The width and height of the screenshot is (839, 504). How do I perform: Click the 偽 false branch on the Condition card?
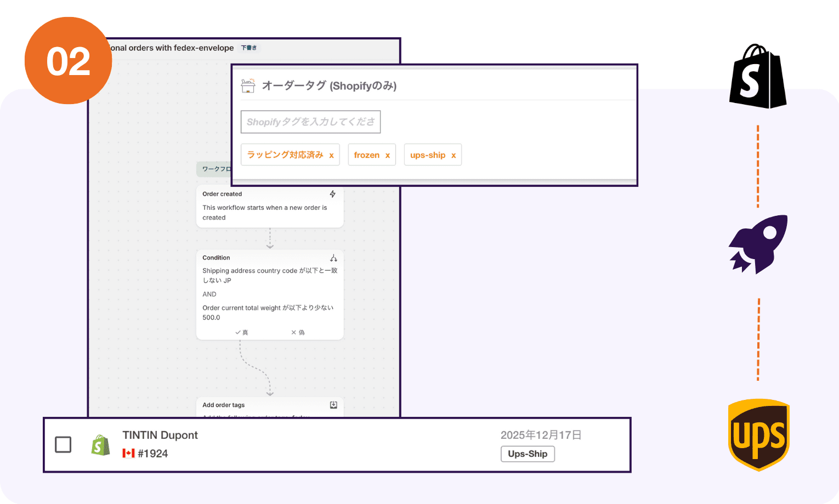click(298, 332)
